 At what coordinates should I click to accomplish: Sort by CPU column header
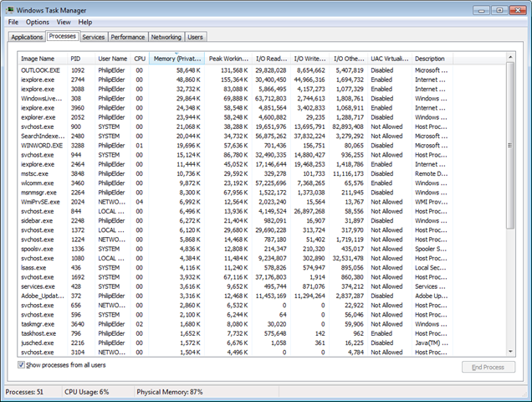140,59
